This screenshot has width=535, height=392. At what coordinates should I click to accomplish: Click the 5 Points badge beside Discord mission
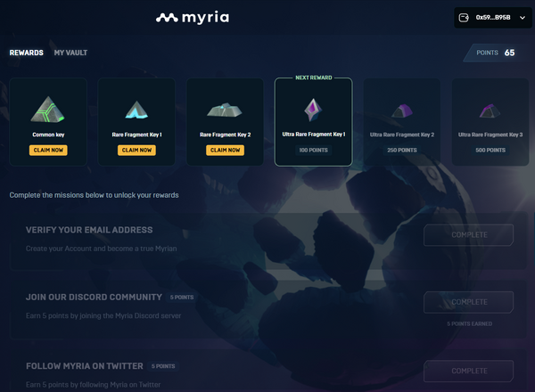coord(182,298)
